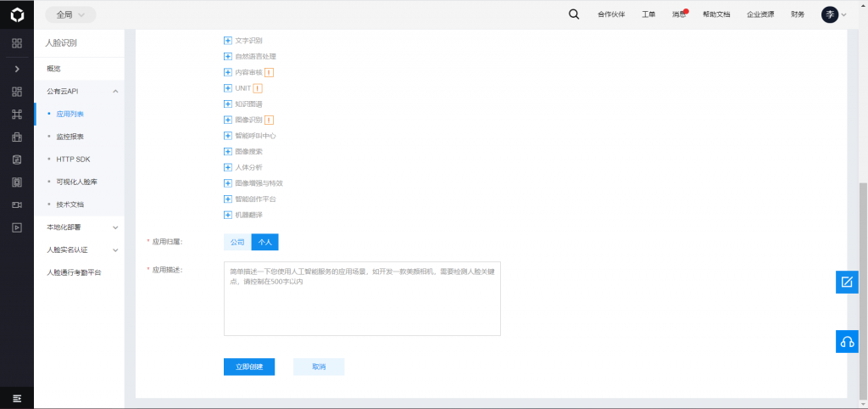Image resolution: width=868 pixels, height=409 pixels.
Task: Collapse the 公有云API menu section
Action: click(79, 91)
